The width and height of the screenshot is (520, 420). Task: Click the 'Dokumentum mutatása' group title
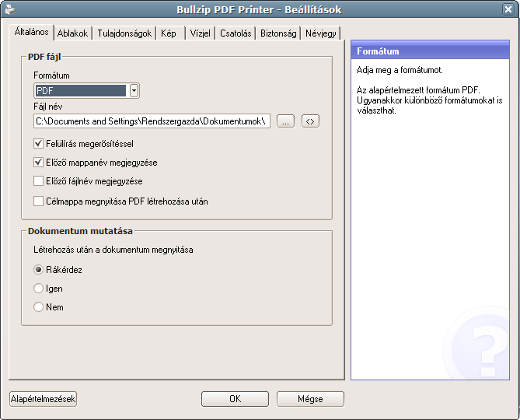[x=80, y=231]
